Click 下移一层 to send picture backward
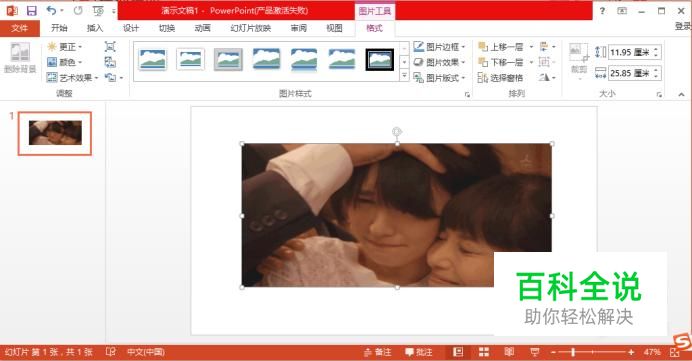The height and width of the screenshot is (361, 692). coord(501,62)
